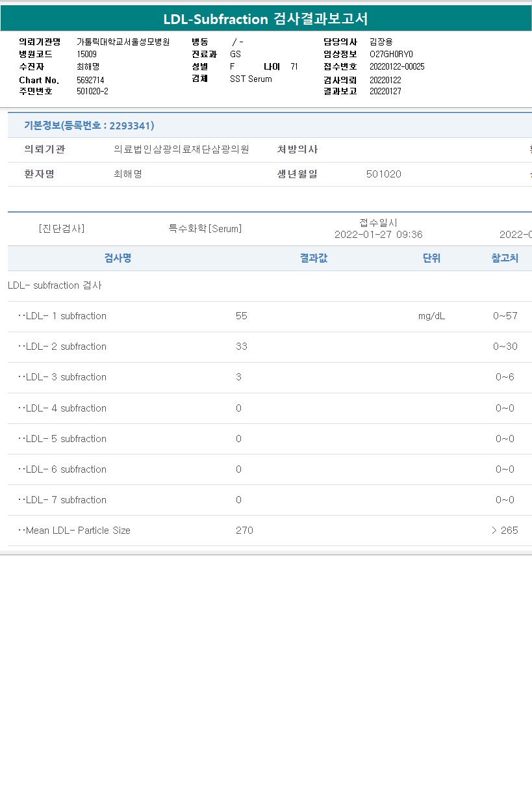Viewport: 532px width, 788px height.
Task: Select the LDL- 4 subfraction row
Action: [270, 408]
